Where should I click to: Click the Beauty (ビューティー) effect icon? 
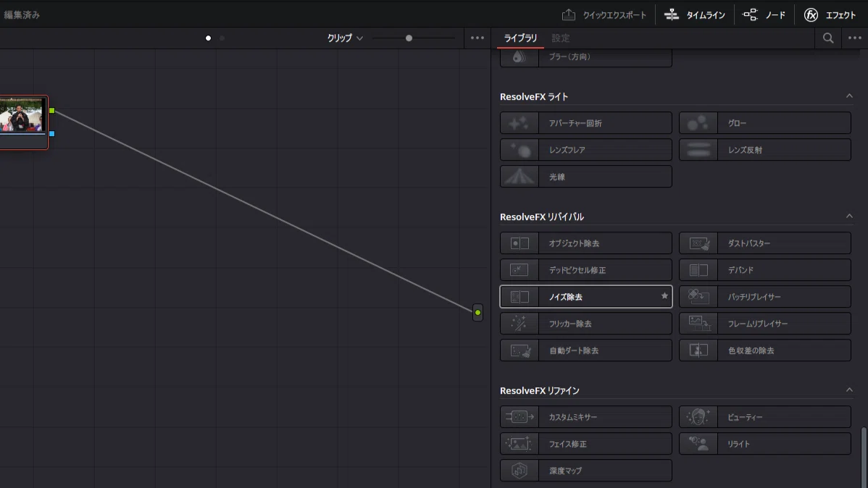pyautogui.click(x=698, y=416)
